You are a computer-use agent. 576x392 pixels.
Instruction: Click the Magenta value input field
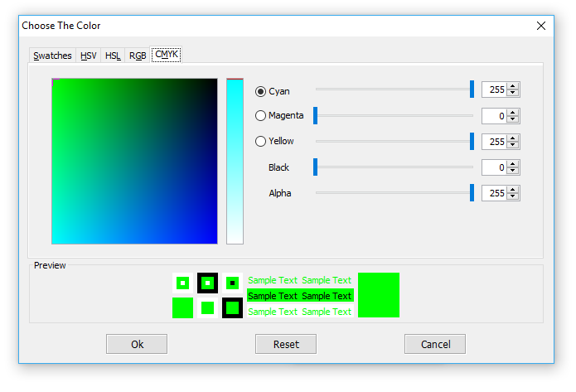click(494, 116)
